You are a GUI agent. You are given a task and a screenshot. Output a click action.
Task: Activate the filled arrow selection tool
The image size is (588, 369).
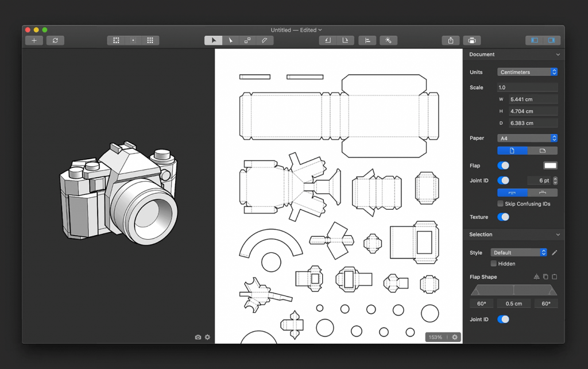[x=214, y=41]
